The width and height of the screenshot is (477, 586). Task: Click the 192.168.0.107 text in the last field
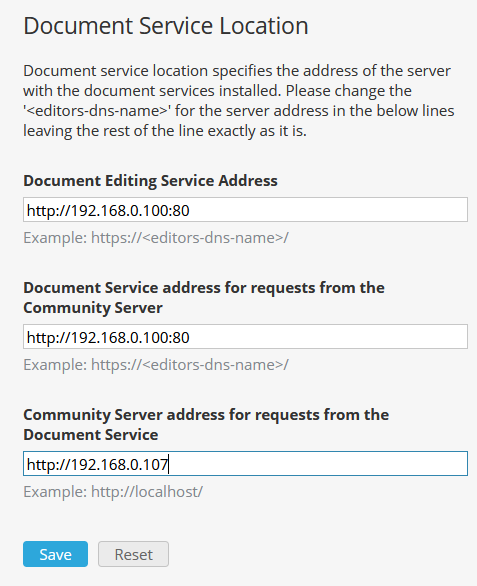point(119,465)
